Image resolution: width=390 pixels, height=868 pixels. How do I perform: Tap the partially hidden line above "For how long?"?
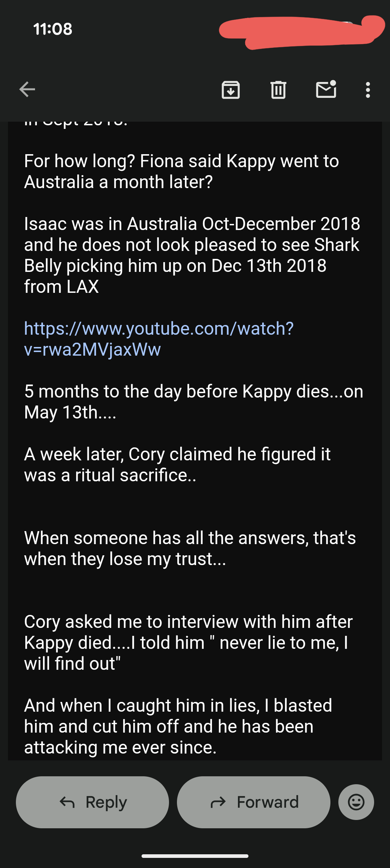[76, 123]
